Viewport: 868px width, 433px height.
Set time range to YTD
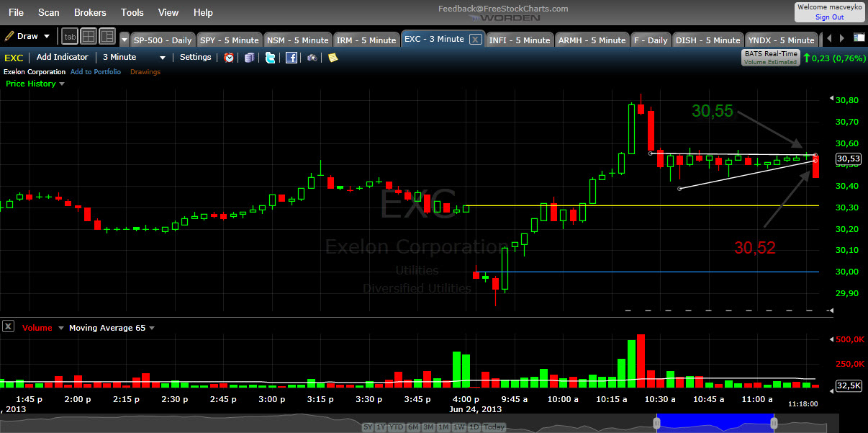(395, 427)
